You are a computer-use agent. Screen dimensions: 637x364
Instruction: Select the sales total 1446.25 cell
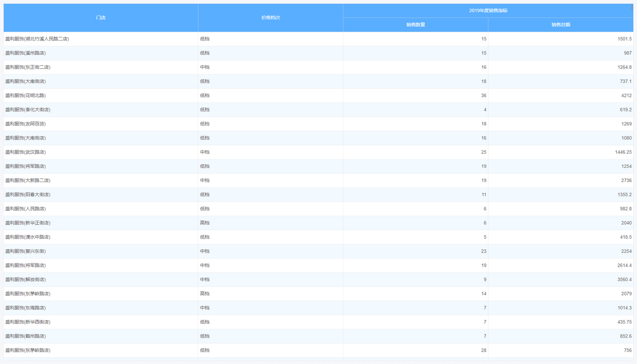pos(623,152)
